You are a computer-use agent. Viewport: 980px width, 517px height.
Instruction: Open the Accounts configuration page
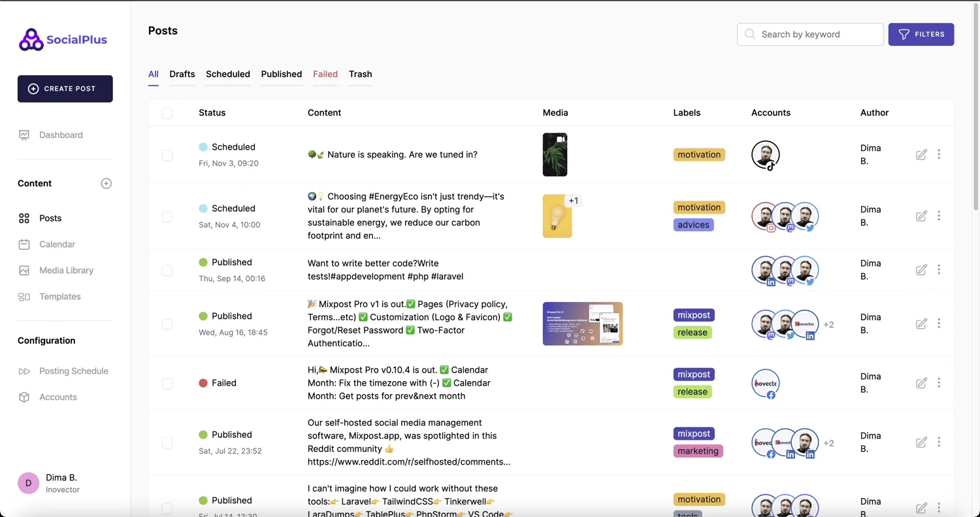[x=58, y=397]
